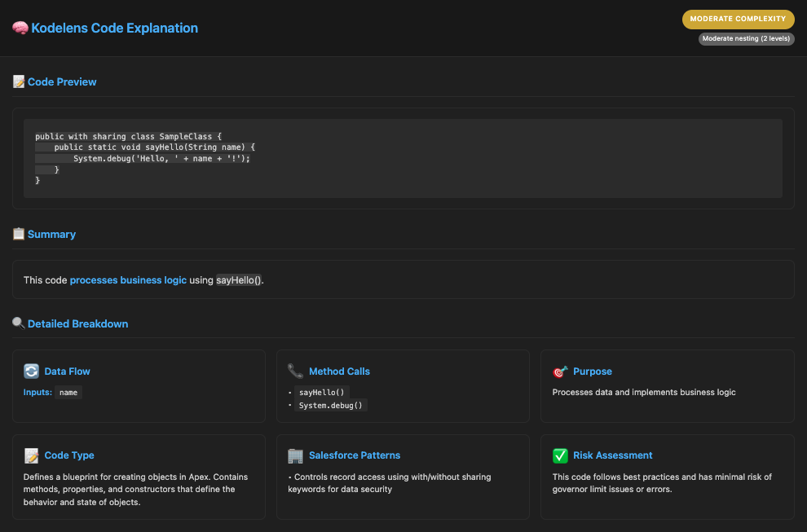Viewport: 807px width, 532px height.
Task: Click the 'processes business logic' highlighted link
Action: [128, 279]
